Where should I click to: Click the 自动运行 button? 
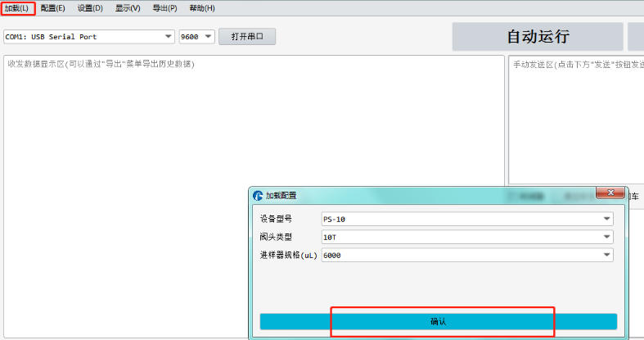point(538,37)
